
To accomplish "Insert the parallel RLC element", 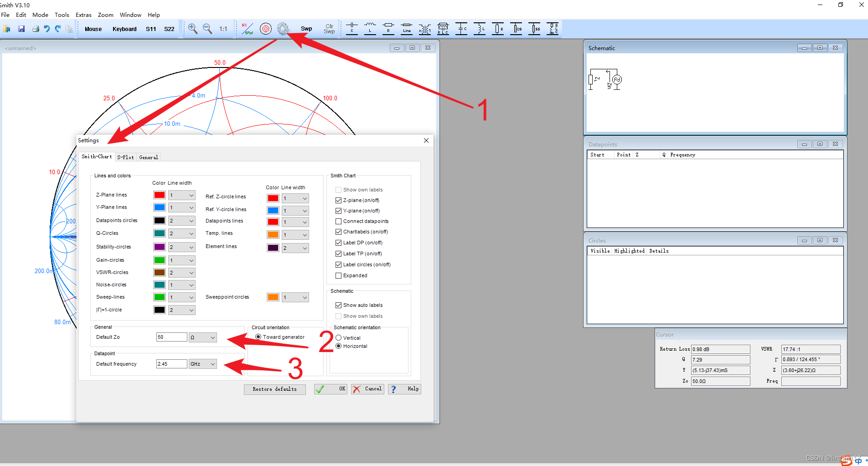I will (443, 29).
